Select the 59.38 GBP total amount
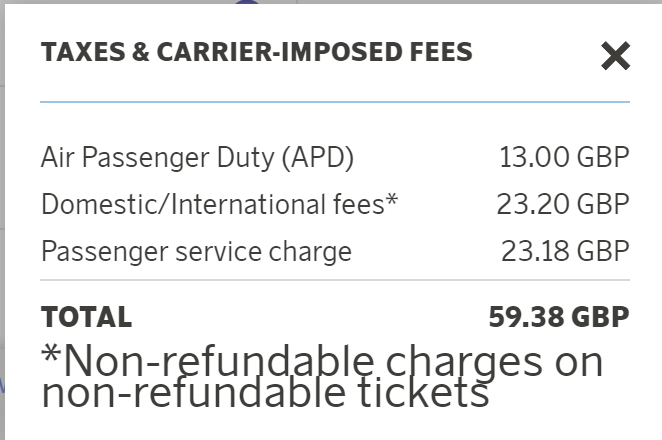Viewport: 662px width, 440px height. click(559, 318)
